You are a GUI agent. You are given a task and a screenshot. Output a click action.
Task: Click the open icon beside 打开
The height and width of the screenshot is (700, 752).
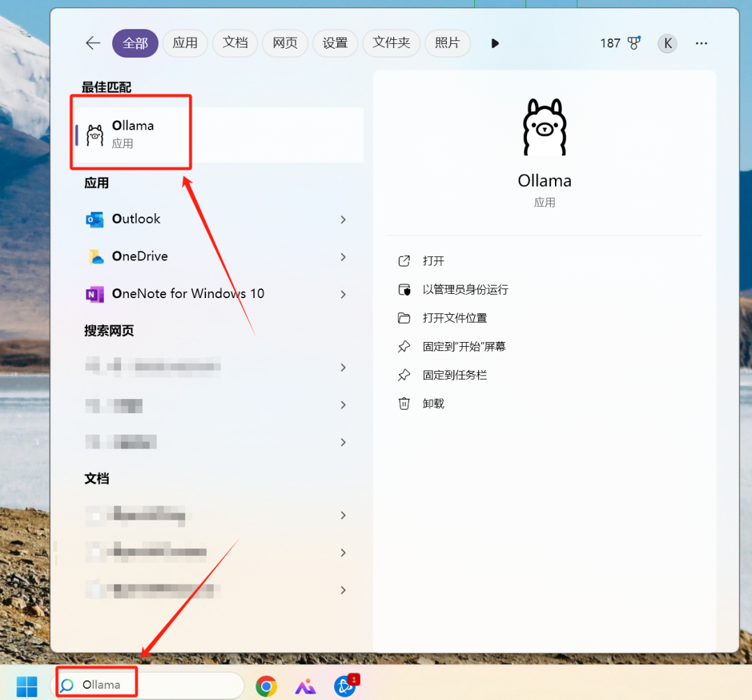405,261
